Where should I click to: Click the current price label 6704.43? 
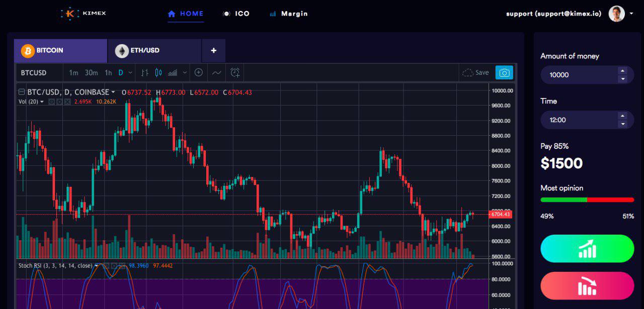coord(501,215)
